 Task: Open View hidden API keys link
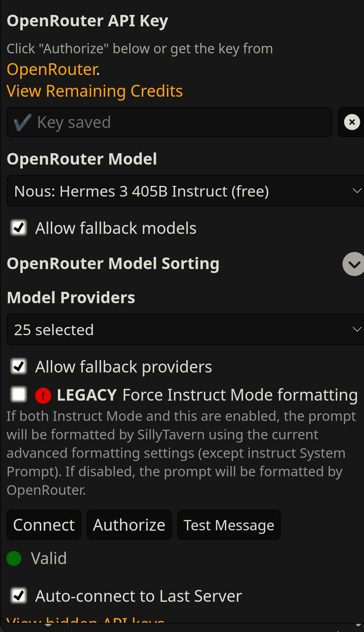[86, 620]
